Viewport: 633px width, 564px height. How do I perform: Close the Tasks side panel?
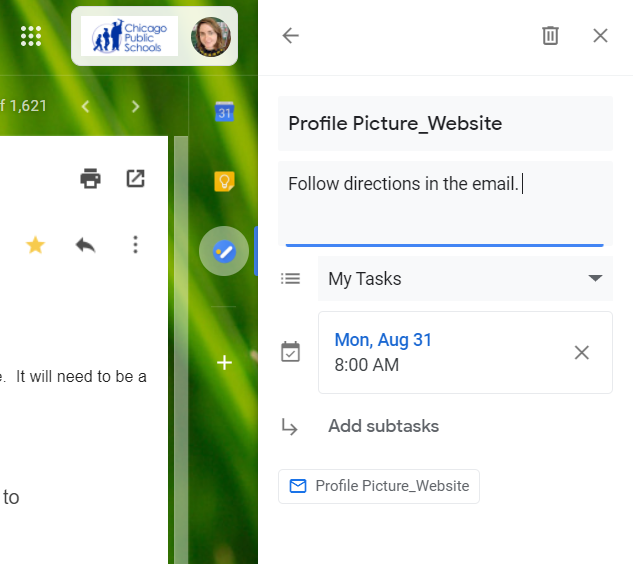pos(600,36)
